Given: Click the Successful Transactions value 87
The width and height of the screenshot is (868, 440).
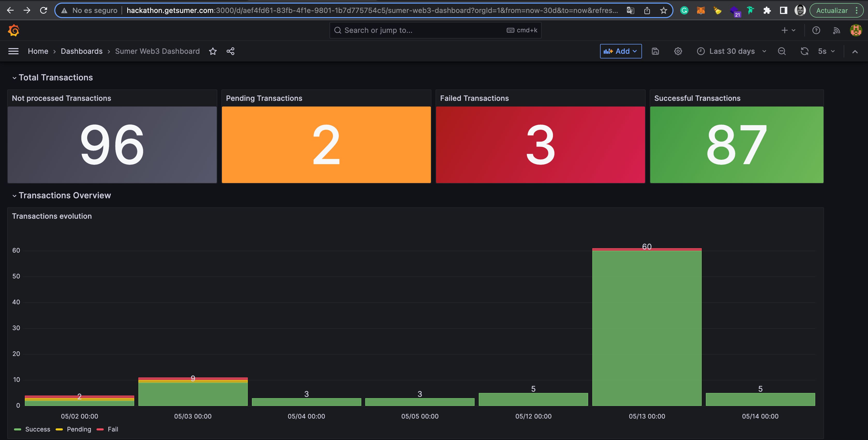Looking at the screenshot, I should click(x=737, y=145).
